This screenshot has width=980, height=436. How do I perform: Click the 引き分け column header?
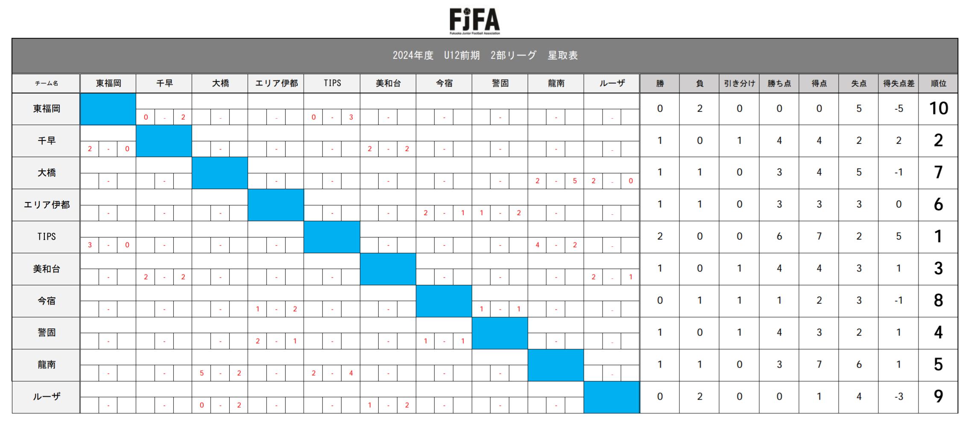(739, 83)
